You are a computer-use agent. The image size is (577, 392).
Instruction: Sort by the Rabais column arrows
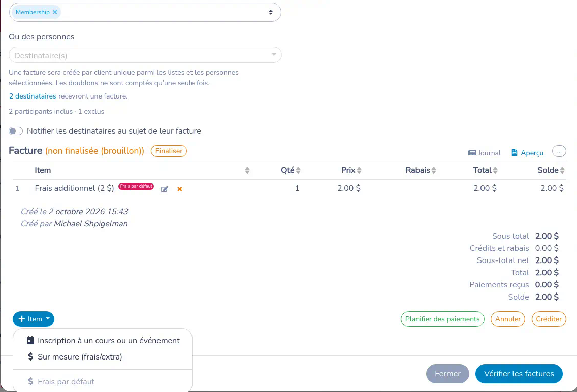(x=434, y=170)
